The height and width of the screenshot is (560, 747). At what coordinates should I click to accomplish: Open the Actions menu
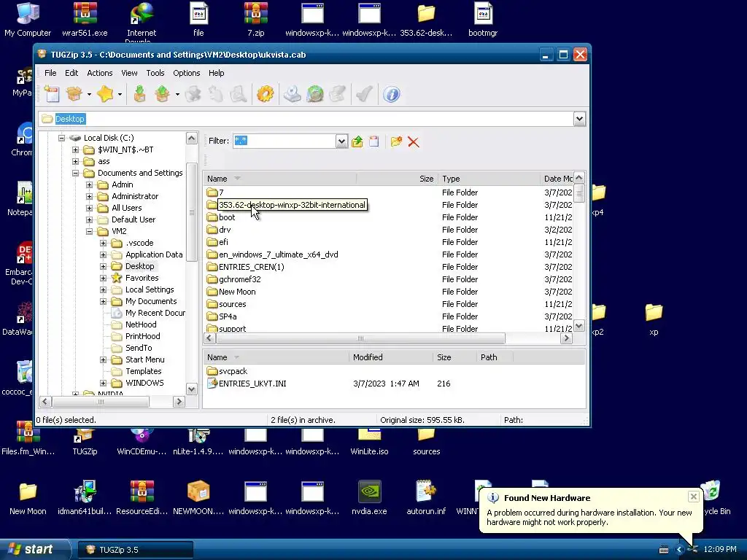click(99, 73)
